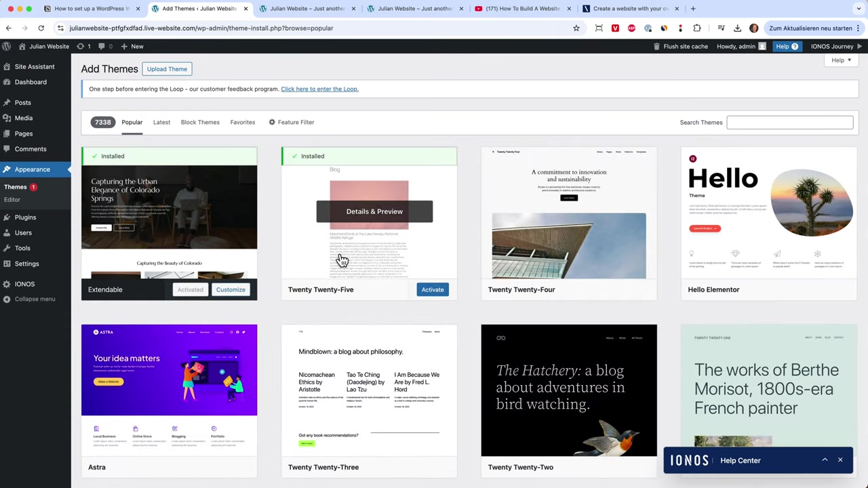Close the IONOS Help Center widget
The width and height of the screenshot is (868, 488).
coord(840,460)
